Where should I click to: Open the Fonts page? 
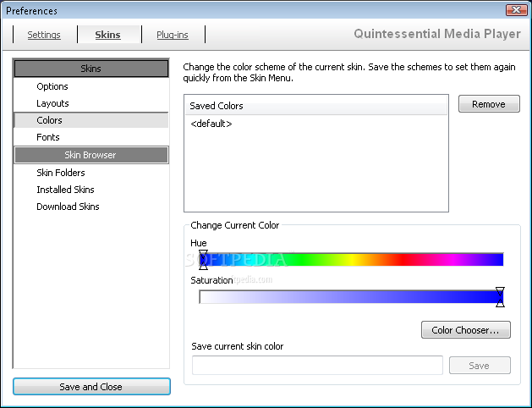tap(48, 137)
